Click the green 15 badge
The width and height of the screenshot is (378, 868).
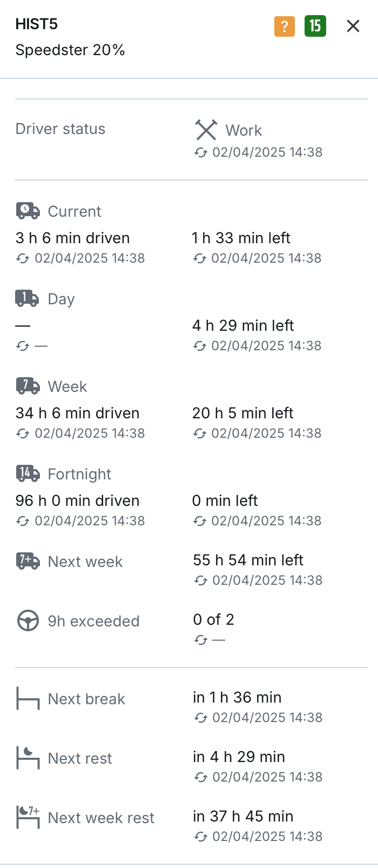[x=315, y=26]
